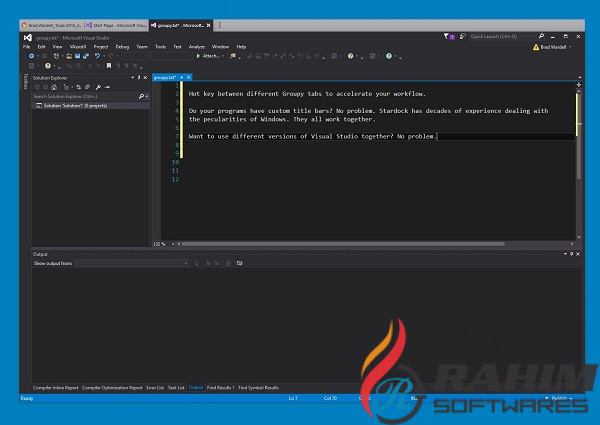Open the solution platforms combo box
This screenshot has height=425, width=600.
(171, 56)
